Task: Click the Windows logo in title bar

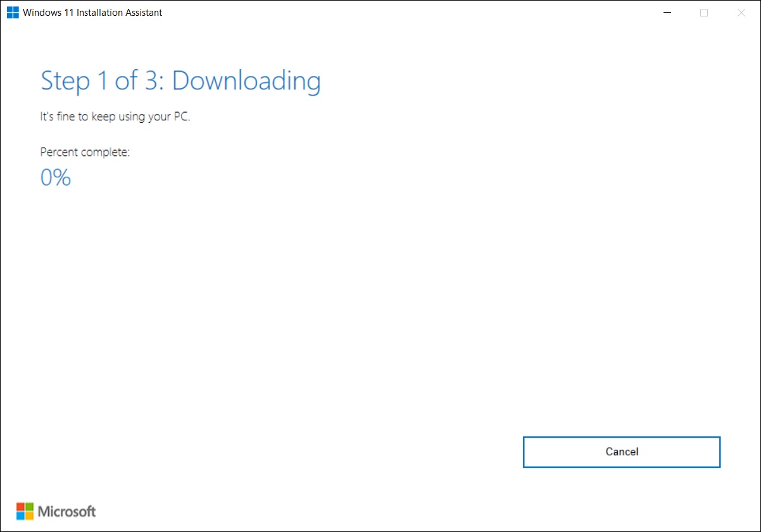Action: (13, 13)
